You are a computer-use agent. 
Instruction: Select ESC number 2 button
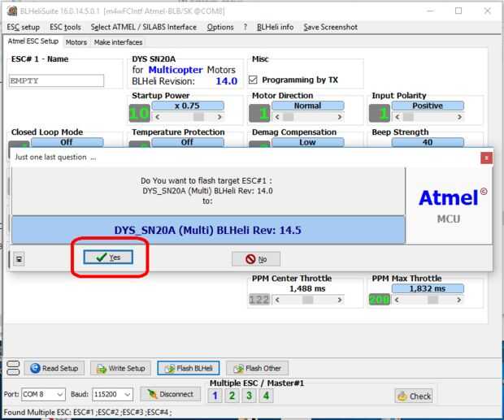coord(232,396)
